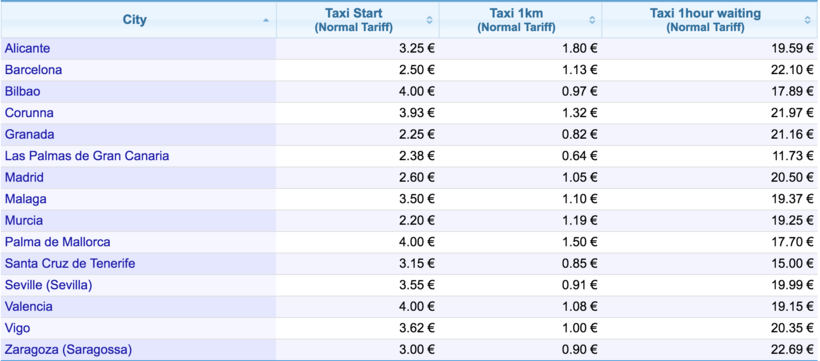Image resolution: width=820 pixels, height=361 pixels.
Task: Visit the Granada city page
Action: pyautogui.click(x=29, y=134)
